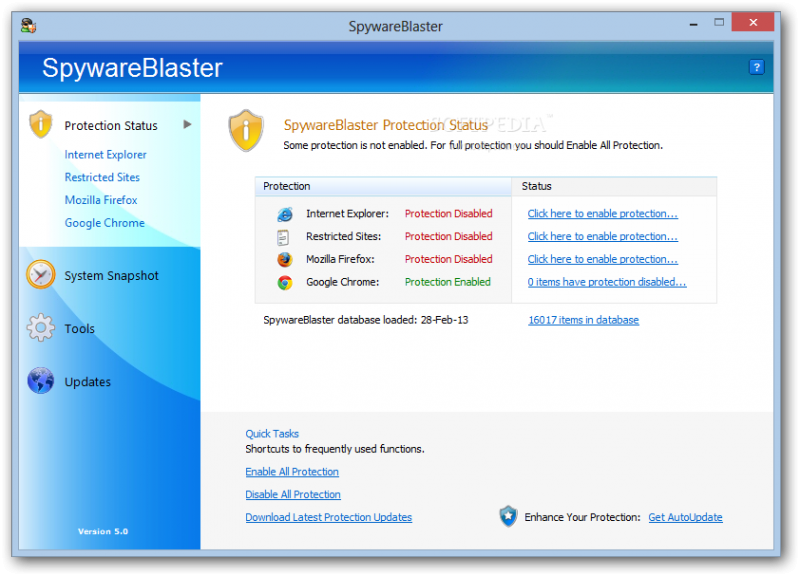Click '0 items have protection disabled' link

click(x=607, y=282)
